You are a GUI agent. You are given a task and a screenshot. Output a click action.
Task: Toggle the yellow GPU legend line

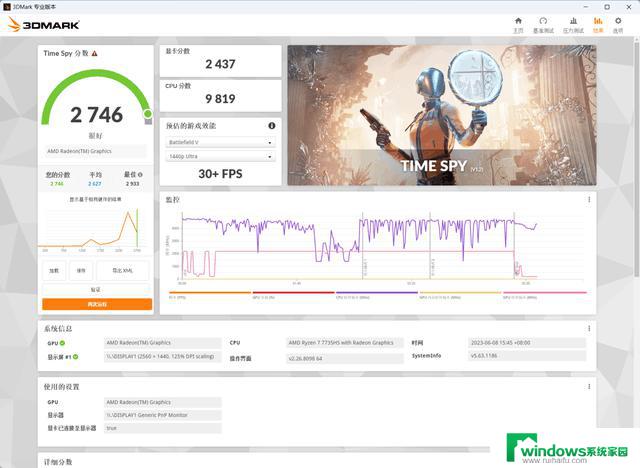(460, 295)
